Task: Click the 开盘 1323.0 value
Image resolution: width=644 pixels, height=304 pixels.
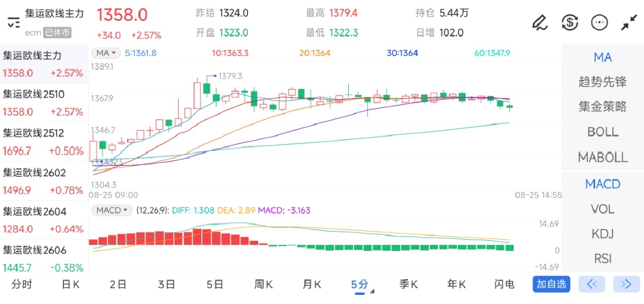Action: coord(233,33)
